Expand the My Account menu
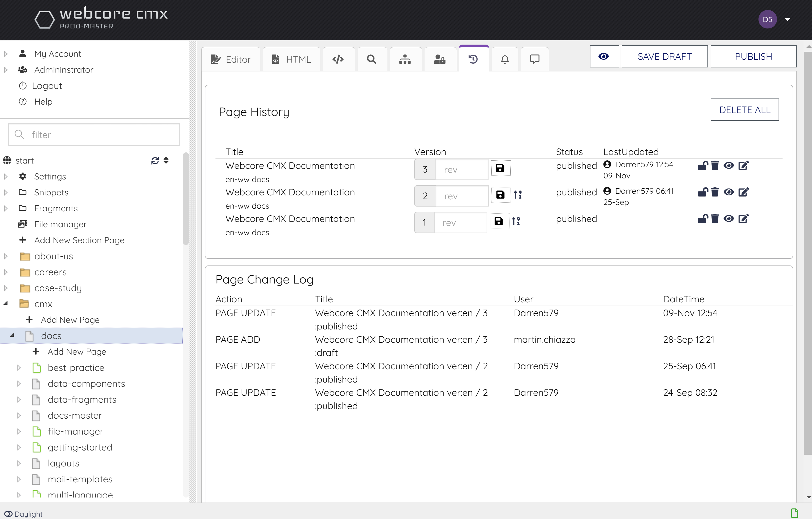812x519 pixels. pyautogui.click(x=5, y=54)
